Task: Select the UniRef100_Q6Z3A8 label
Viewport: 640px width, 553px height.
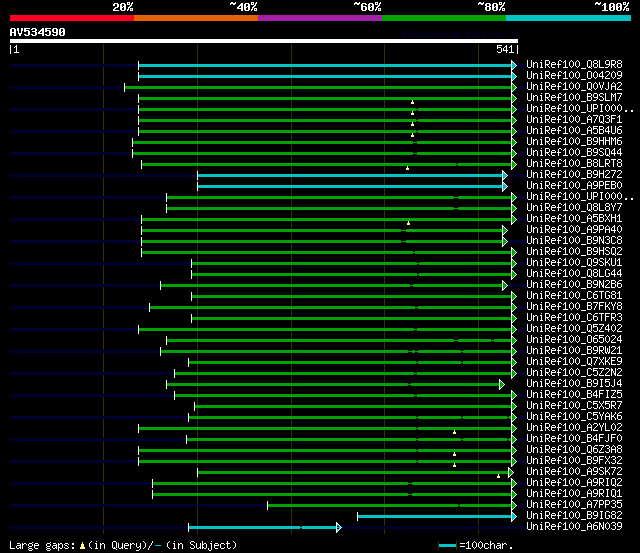Action: pos(574,450)
